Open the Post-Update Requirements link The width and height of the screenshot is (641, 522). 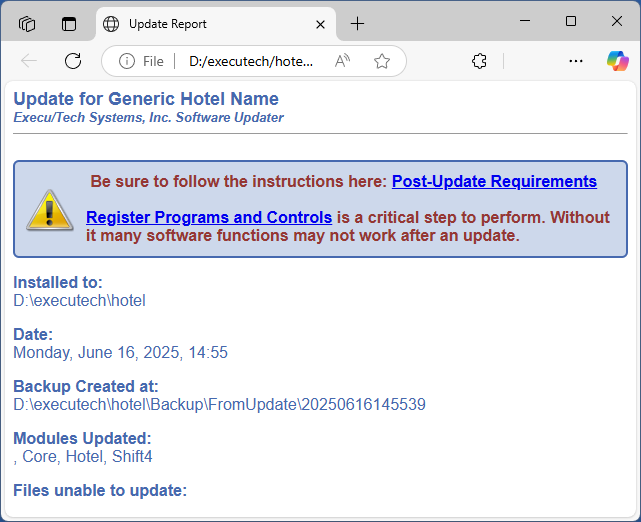[x=494, y=181]
